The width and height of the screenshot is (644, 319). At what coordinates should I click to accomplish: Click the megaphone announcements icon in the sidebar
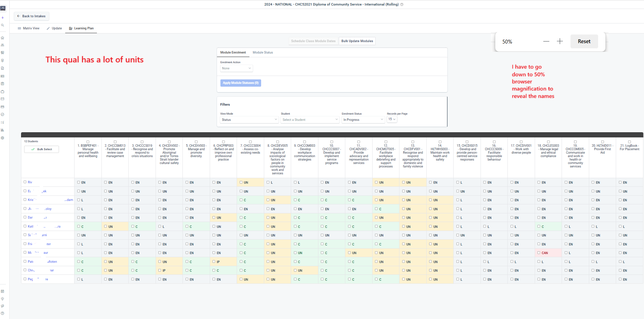pyautogui.click(x=2, y=306)
